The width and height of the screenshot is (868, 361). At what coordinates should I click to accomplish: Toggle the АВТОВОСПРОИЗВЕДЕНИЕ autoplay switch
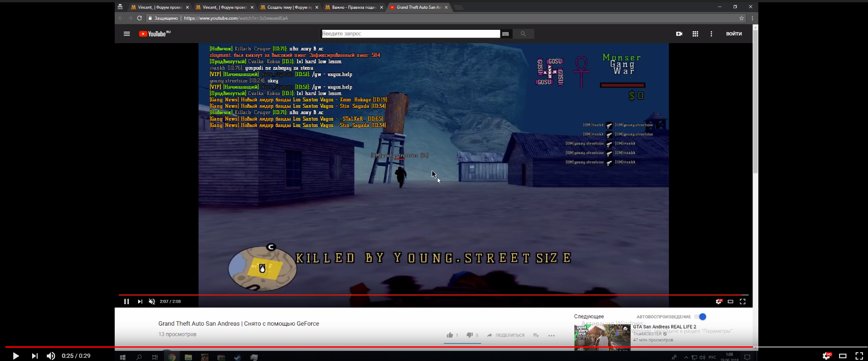700,317
